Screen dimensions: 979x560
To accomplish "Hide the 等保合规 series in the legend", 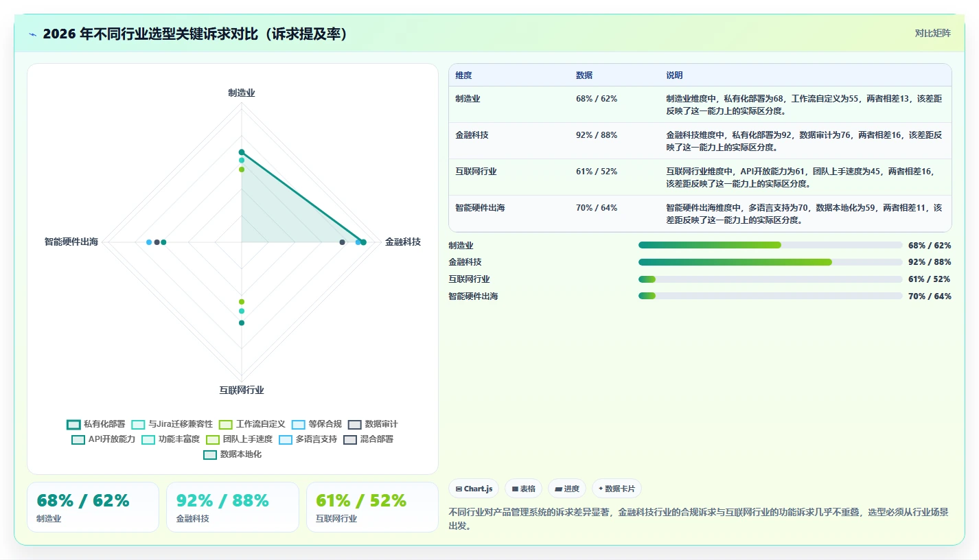I will point(316,424).
